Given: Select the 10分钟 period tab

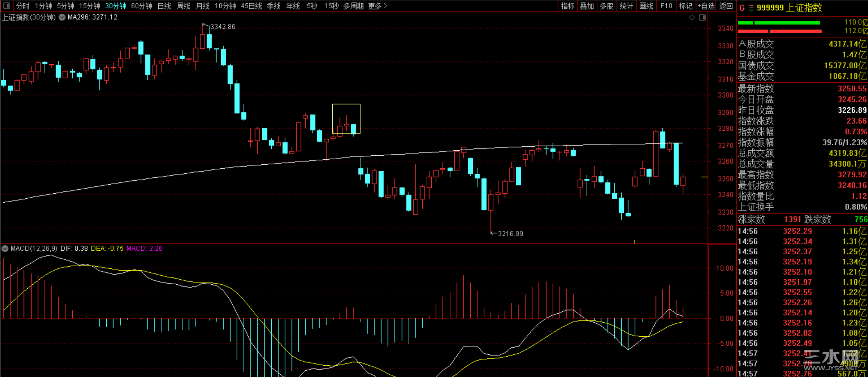Looking at the screenshot, I should (225, 6).
